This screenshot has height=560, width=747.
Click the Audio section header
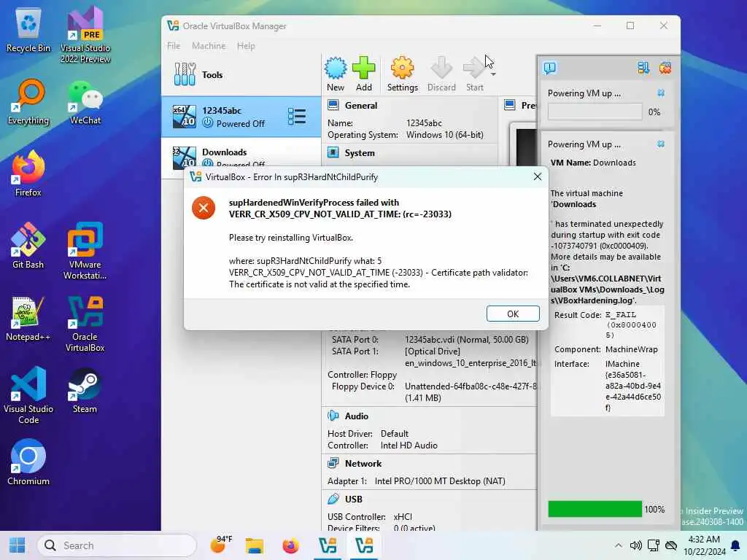(356, 416)
